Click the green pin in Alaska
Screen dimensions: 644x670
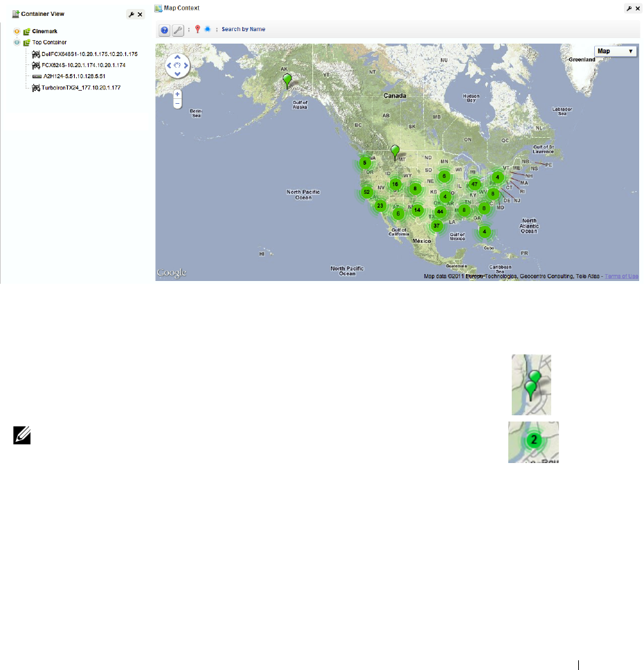[287, 80]
